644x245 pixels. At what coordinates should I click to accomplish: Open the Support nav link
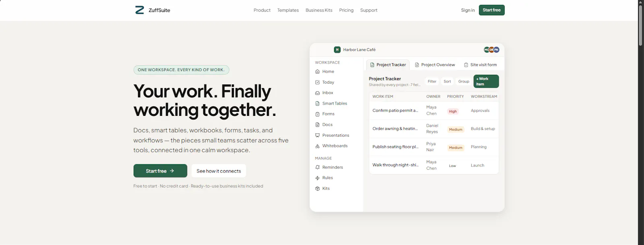click(369, 10)
